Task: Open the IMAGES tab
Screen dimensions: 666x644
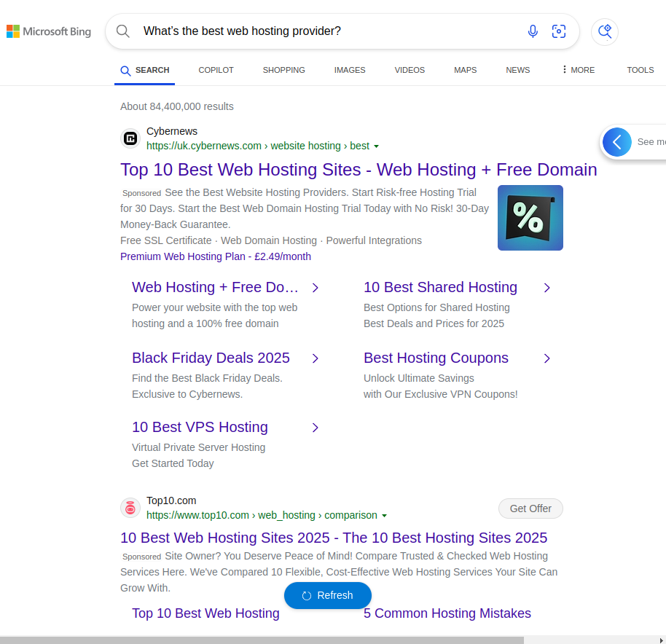Action: pyautogui.click(x=350, y=70)
